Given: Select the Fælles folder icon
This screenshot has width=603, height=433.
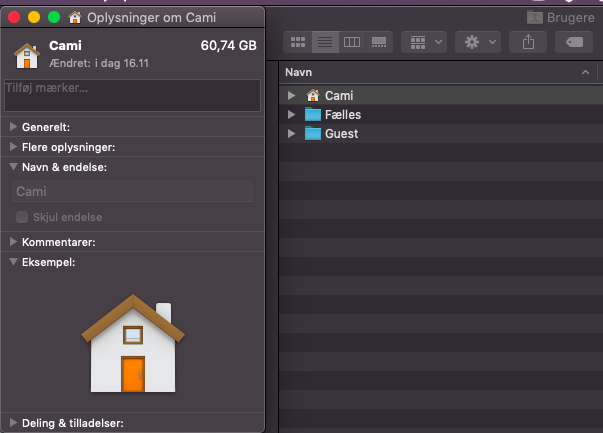Looking at the screenshot, I should point(313,114).
